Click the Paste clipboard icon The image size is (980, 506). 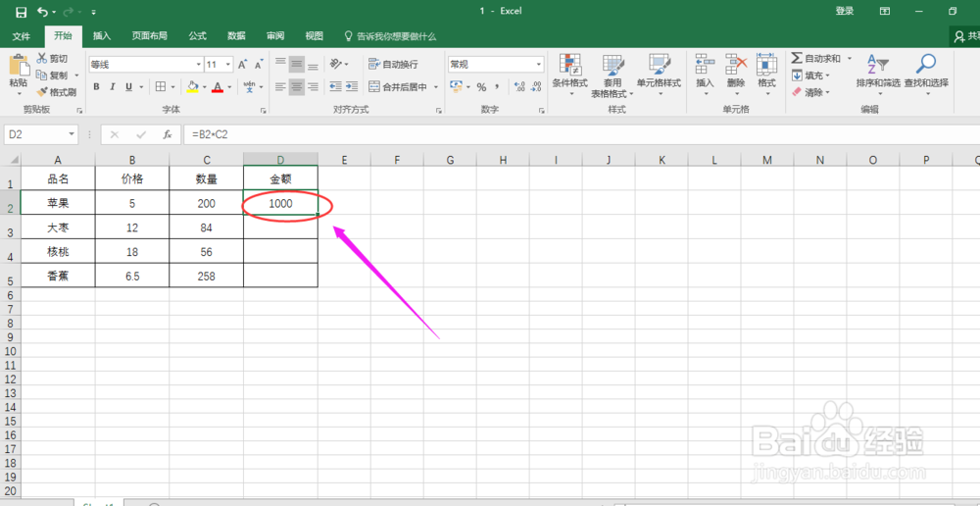click(x=19, y=65)
